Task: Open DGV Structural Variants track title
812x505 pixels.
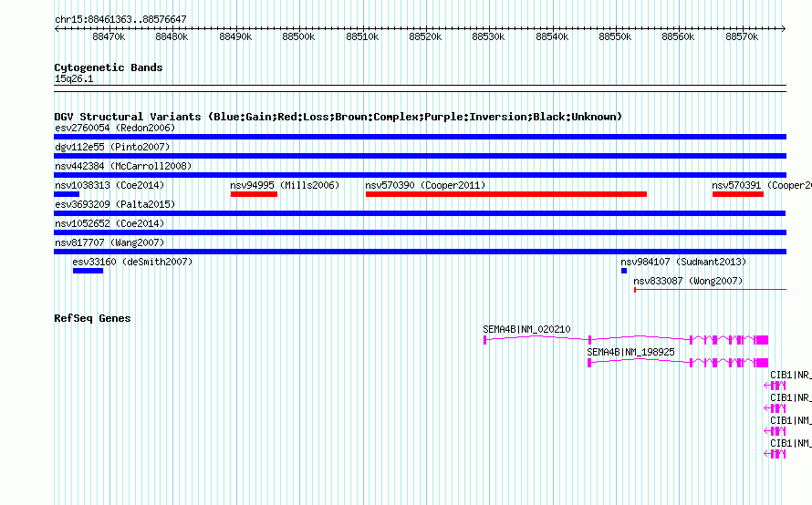Action: click(338, 117)
